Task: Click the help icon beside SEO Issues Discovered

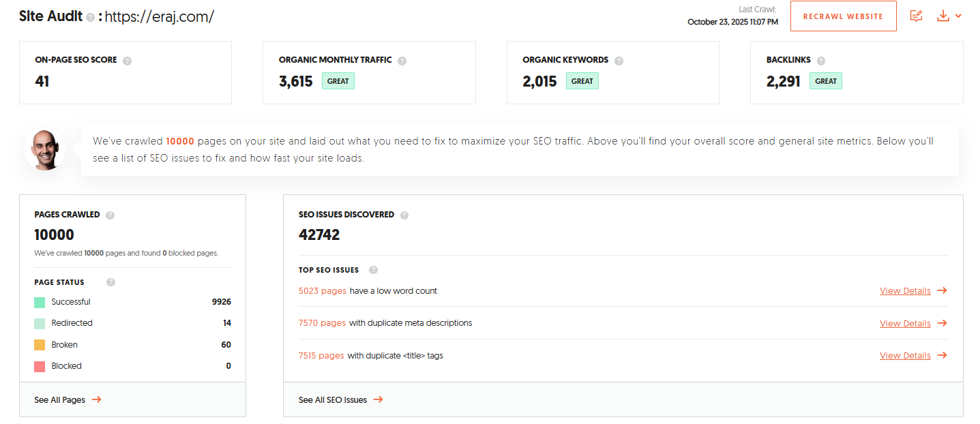Action: pyautogui.click(x=404, y=215)
